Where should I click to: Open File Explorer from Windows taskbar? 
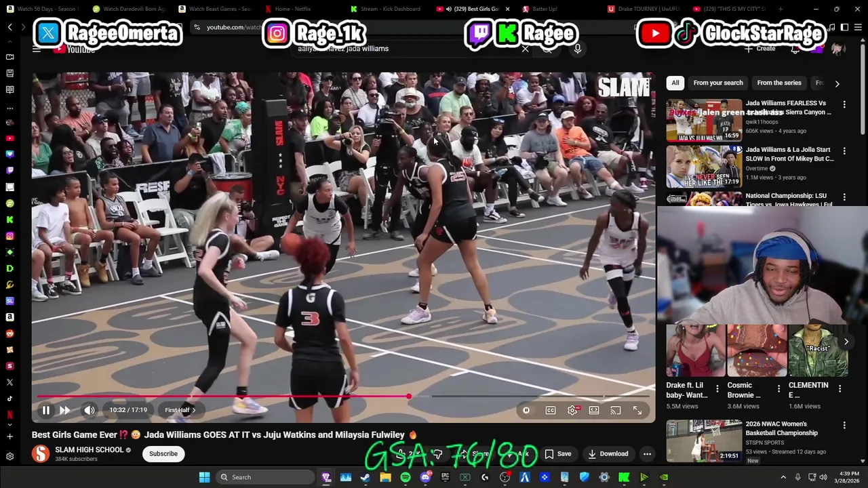point(385,477)
